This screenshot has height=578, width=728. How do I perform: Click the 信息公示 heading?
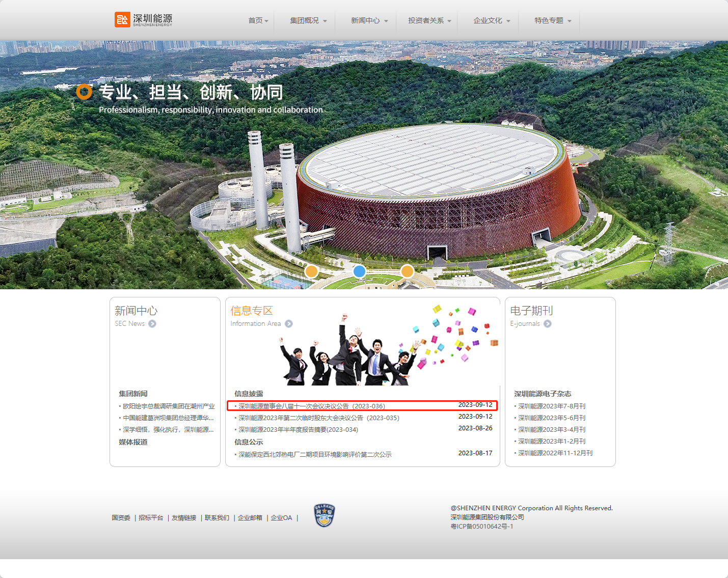249,442
